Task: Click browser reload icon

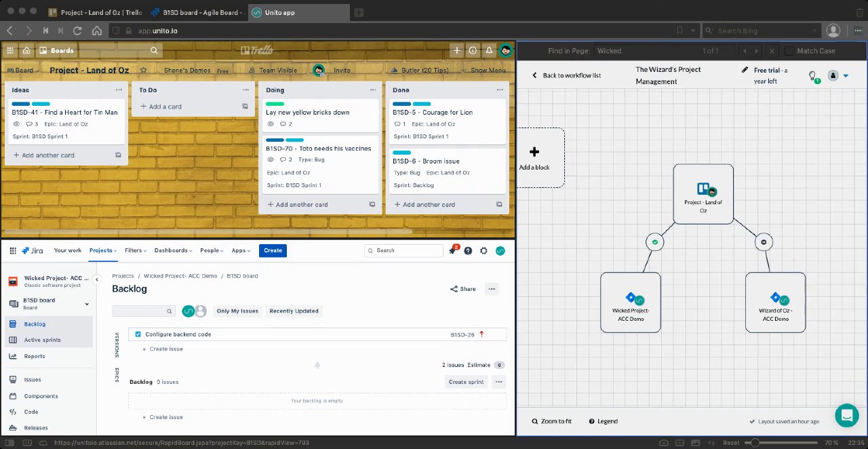Action: coord(77,31)
